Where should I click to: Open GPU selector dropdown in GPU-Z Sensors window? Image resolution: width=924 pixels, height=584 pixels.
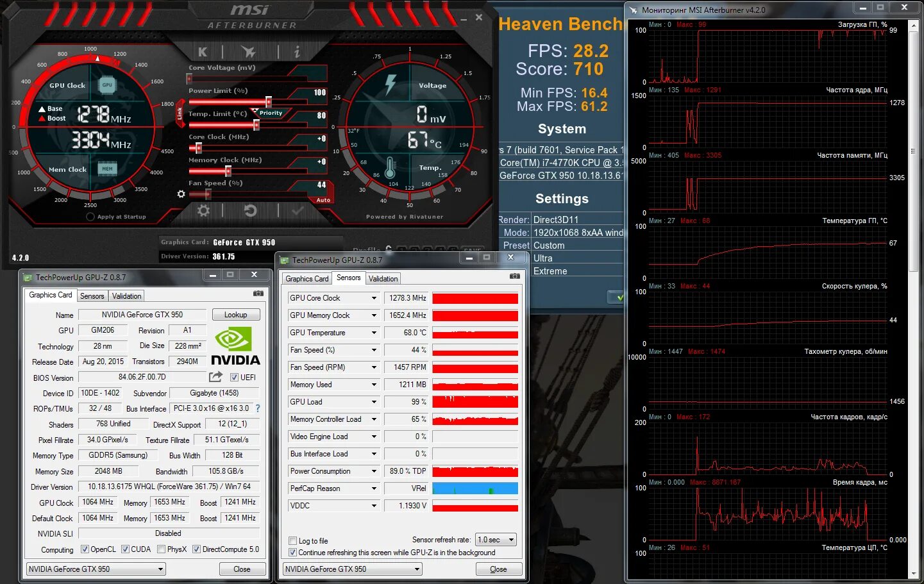point(352,569)
